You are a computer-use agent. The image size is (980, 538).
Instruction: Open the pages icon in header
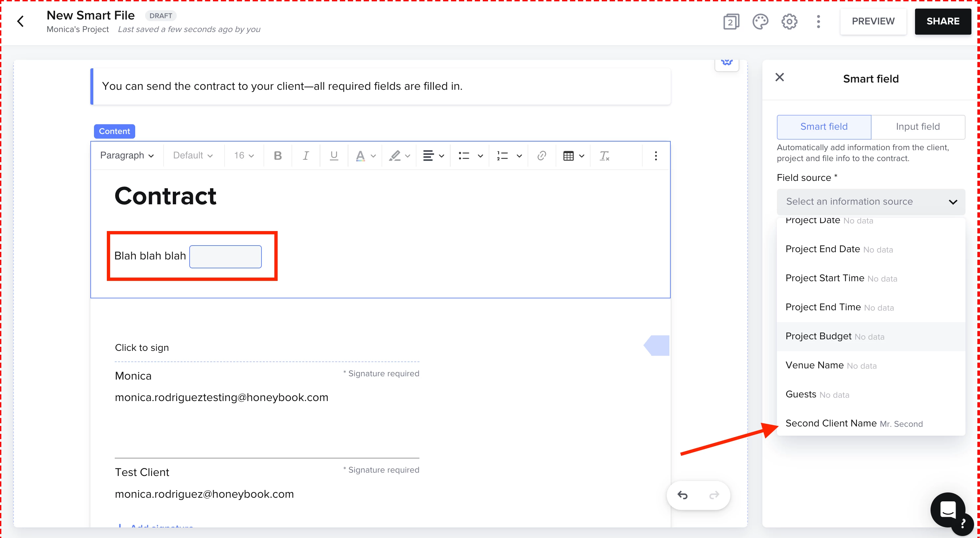731,21
